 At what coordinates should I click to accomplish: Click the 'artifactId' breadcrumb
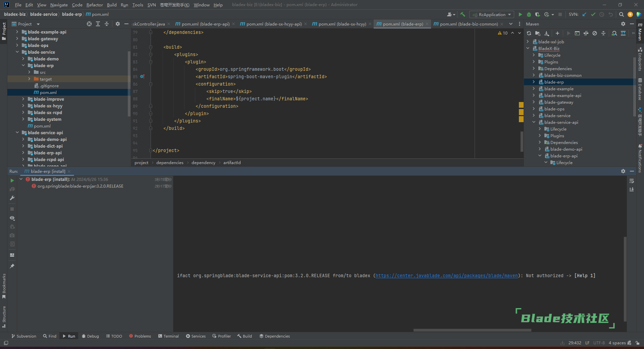tap(232, 162)
